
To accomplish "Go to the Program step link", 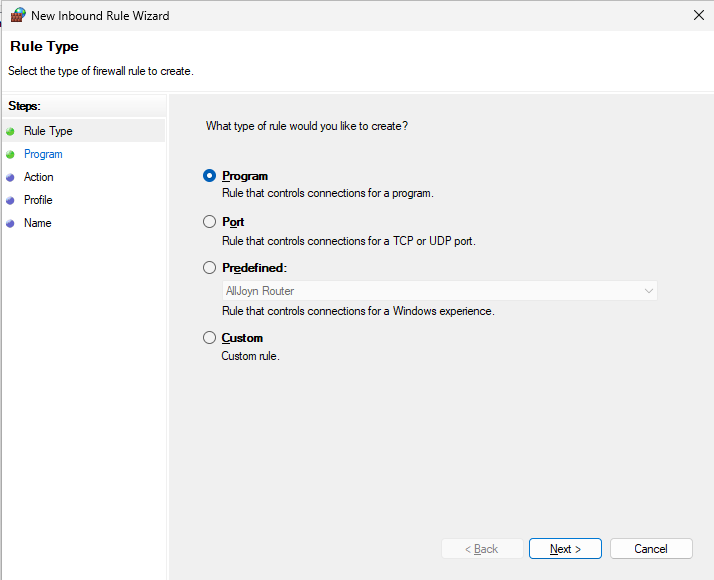I will pos(43,154).
